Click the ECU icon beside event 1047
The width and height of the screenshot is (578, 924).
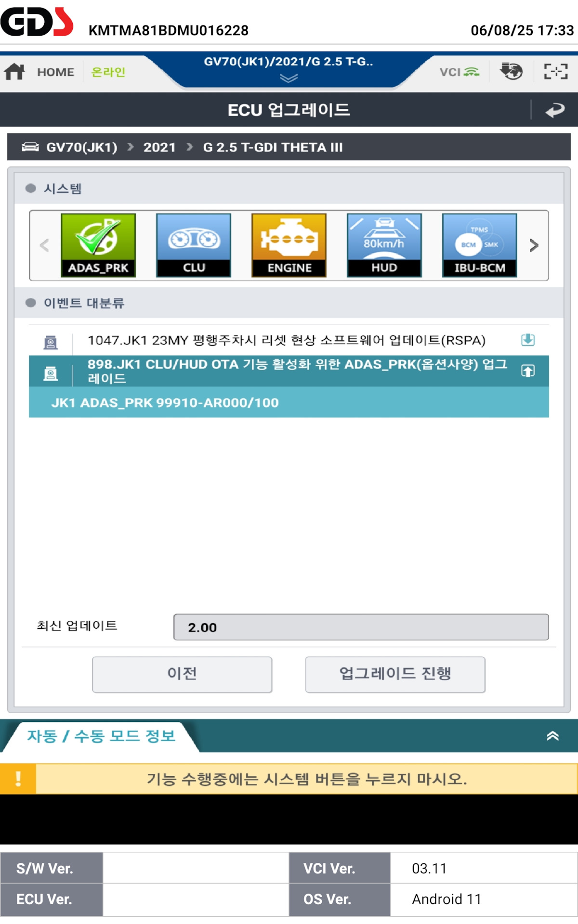click(51, 343)
